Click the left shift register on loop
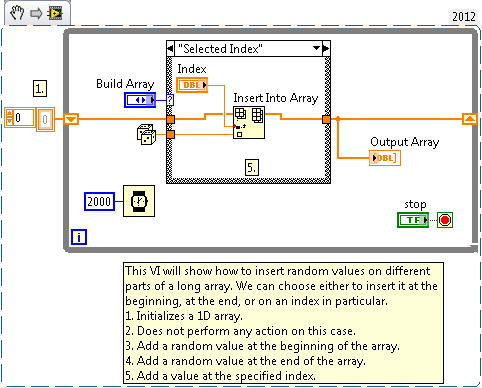Viewport: 482px width, 388px height. (71, 119)
